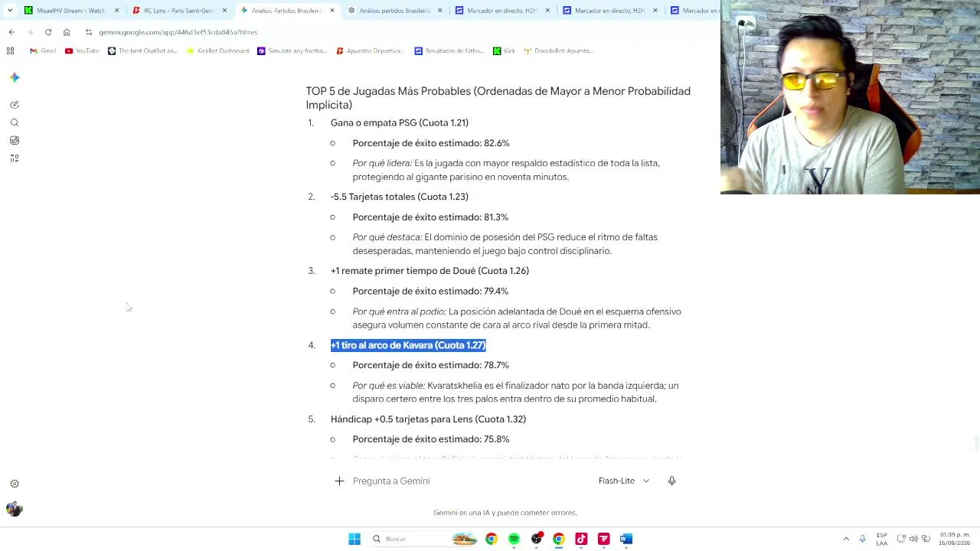Viewport: 980px width, 551px height.
Task: Open the KickBot Dashboard bookmark
Action: tap(218, 51)
